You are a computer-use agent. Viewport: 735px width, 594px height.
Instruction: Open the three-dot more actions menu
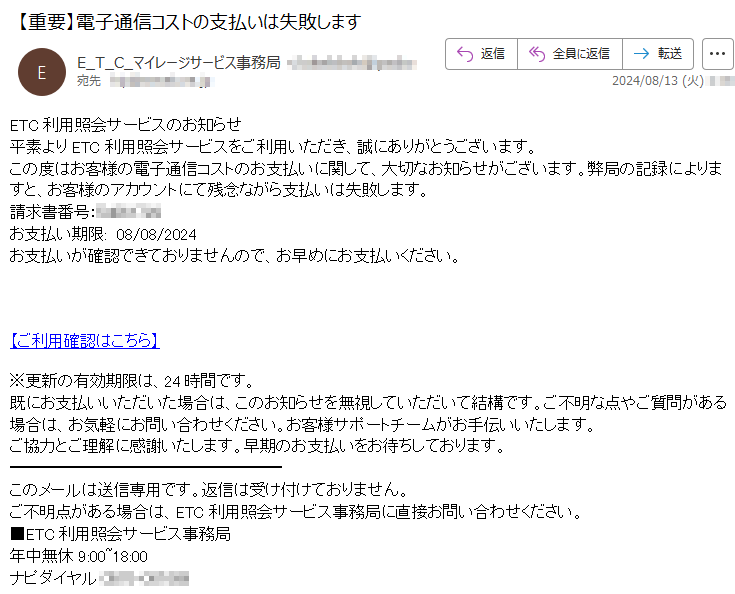(717, 54)
